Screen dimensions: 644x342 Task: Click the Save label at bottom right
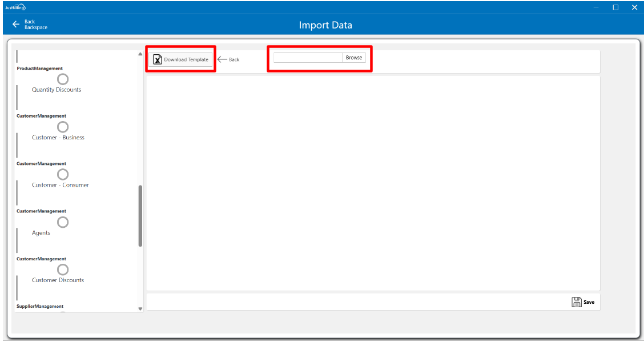point(589,302)
